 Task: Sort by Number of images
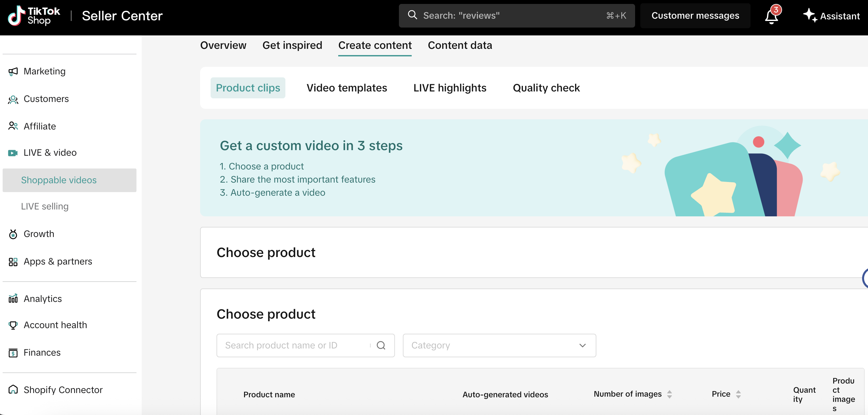click(669, 394)
